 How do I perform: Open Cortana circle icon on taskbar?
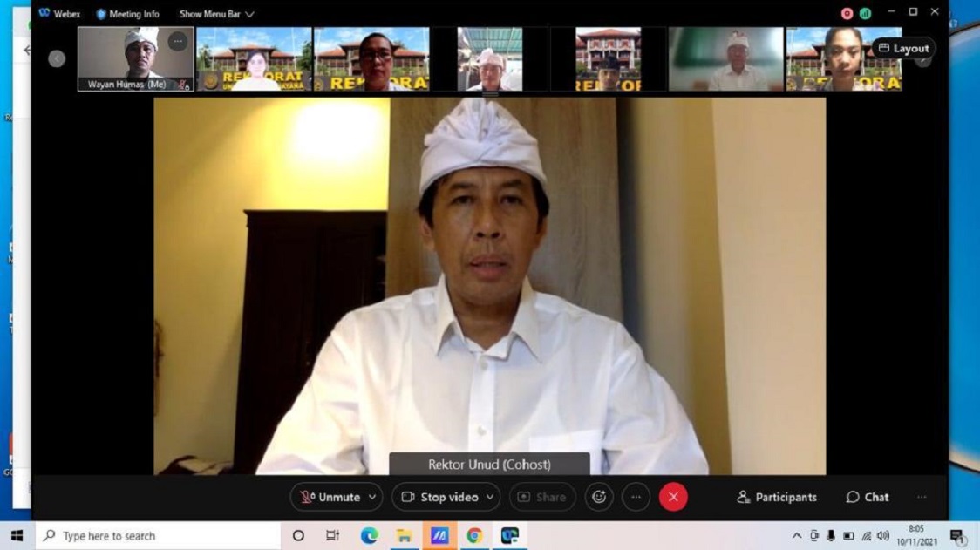pyautogui.click(x=298, y=536)
